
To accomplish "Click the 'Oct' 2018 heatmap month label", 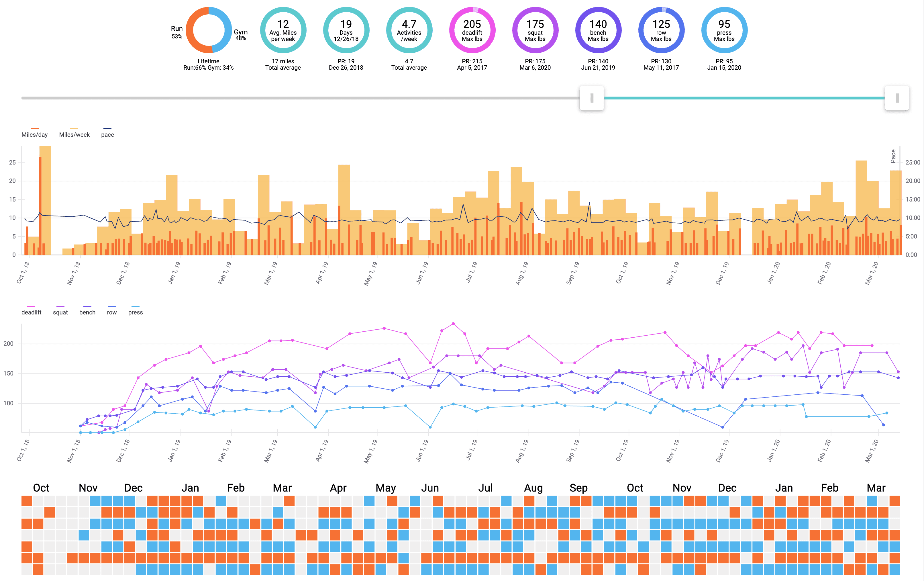I will tap(41, 488).
